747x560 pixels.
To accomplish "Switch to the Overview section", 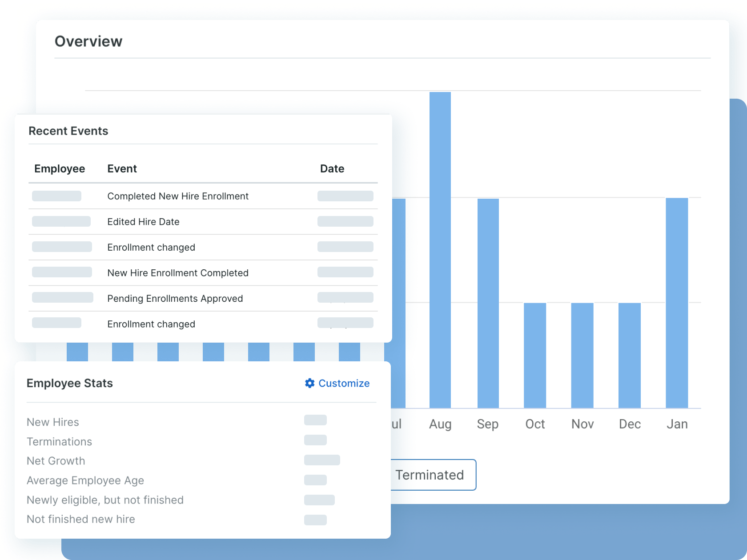I will click(x=88, y=41).
